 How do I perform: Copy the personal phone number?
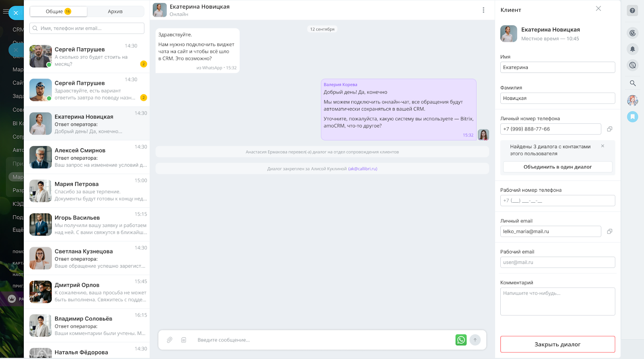(609, 129)
